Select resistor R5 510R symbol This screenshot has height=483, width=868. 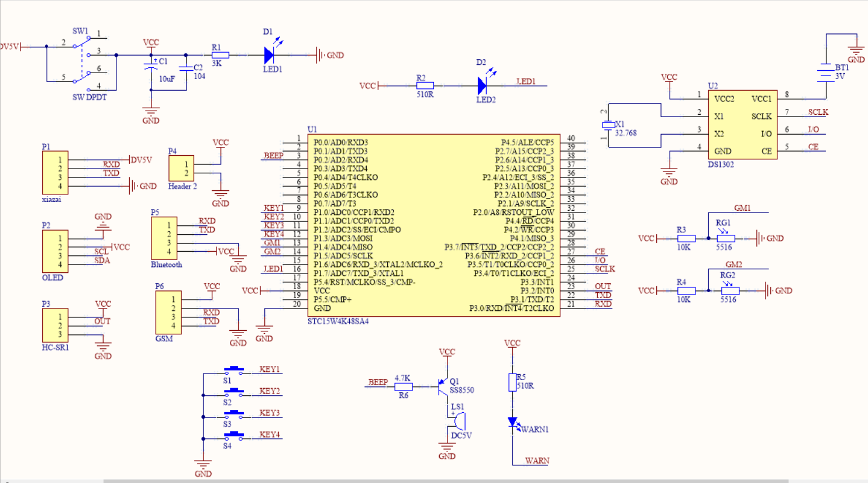click(x=512, y=382)
